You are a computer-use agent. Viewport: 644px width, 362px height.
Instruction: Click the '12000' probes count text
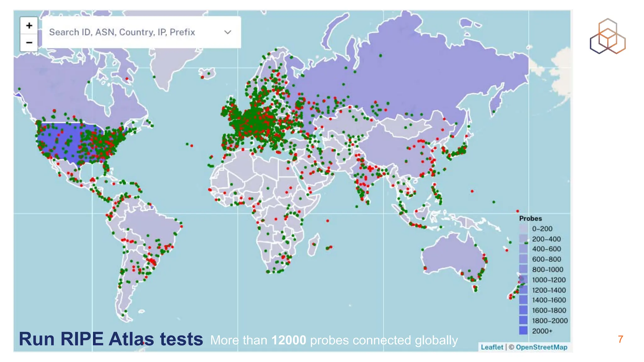(289, 340)
